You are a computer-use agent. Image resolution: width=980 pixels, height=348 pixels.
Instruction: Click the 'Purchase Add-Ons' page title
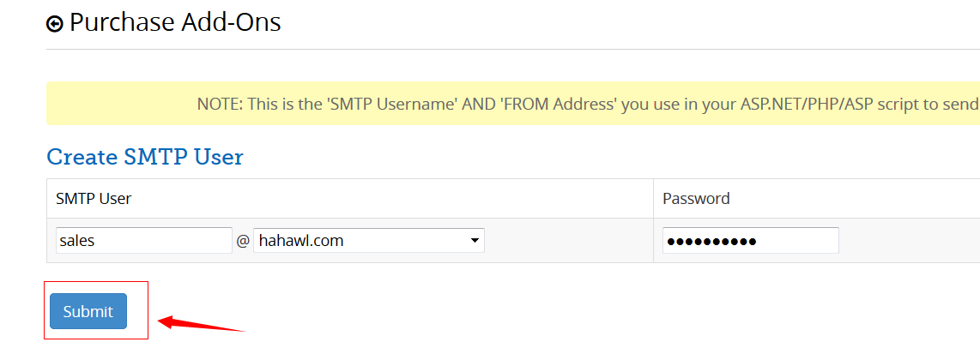(x=175, y=22)
